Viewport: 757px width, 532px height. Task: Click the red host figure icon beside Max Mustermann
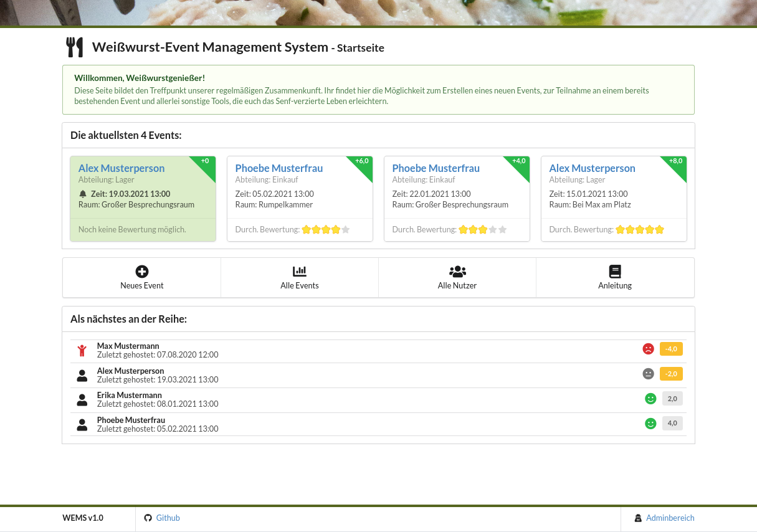[x=82, y=349]
